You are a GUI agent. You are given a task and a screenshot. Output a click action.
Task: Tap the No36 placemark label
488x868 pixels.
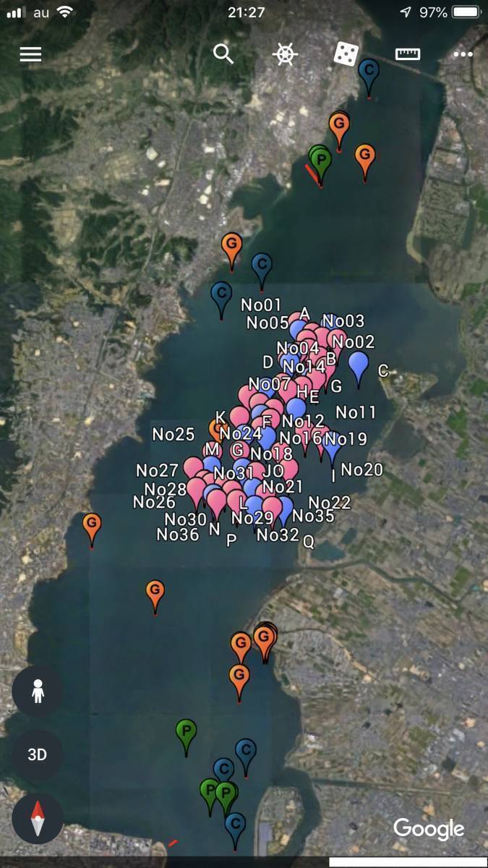click(178, 535)
